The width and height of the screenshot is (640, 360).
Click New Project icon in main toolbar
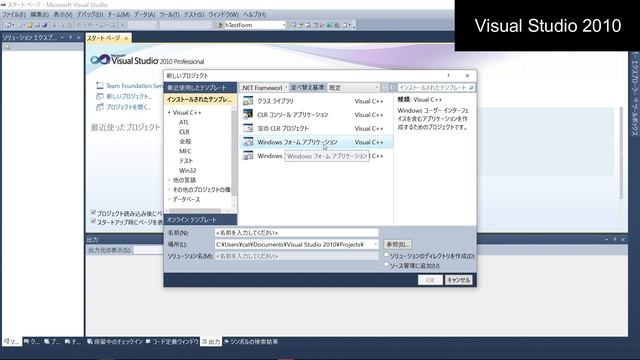tap(8, 25)
